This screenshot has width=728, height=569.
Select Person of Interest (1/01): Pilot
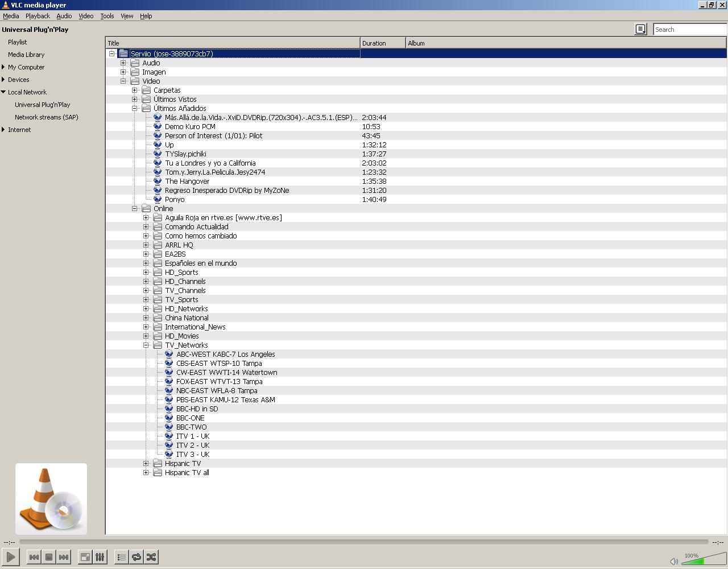[x=213, y=135]
